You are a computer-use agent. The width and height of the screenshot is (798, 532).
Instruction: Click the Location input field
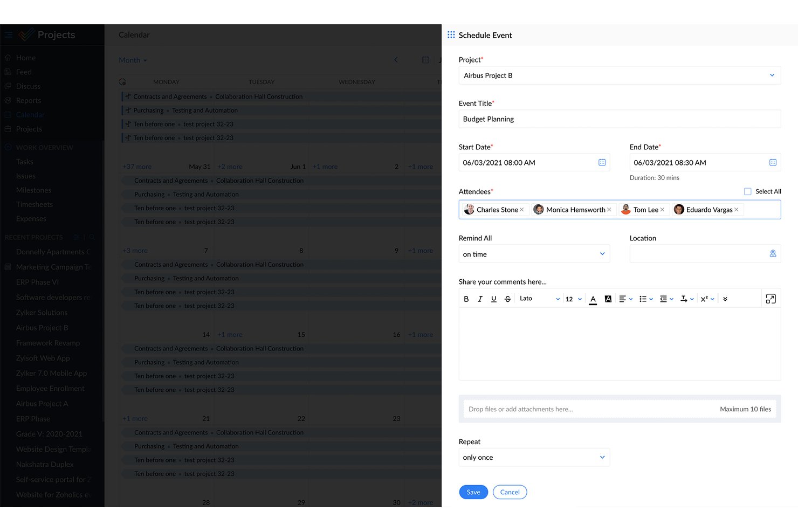pos(705,254)
